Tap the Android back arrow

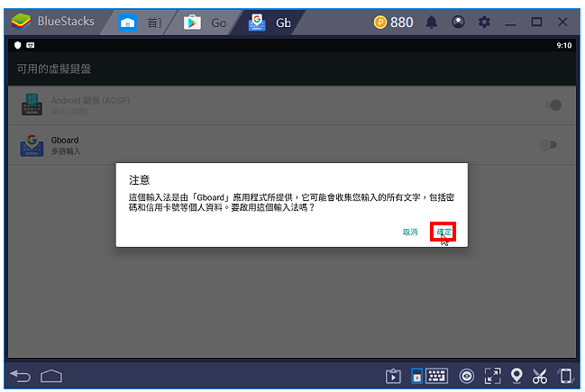(20, 376)
